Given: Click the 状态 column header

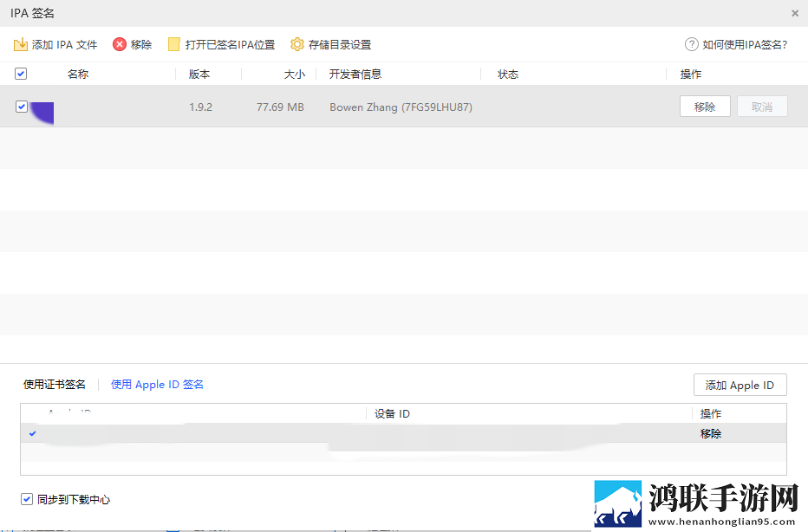Looking at the screenshot, I should [507, 75].
